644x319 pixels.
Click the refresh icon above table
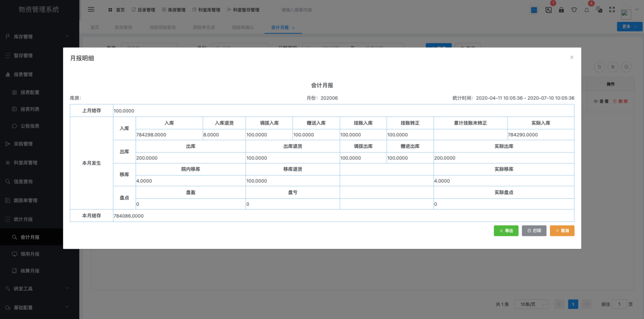[599, 67]
